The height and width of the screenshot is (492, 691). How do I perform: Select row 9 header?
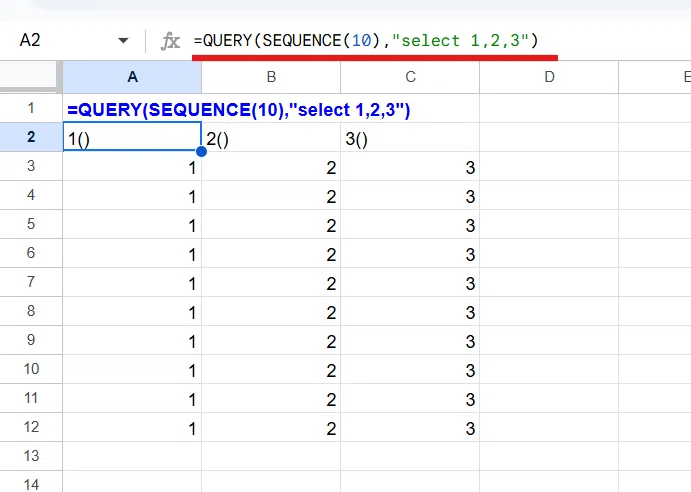31,340
